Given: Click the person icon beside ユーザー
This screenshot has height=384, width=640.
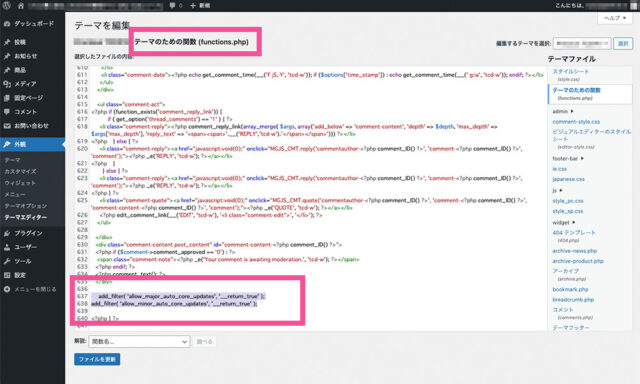Looking at the screenshot, I should coord(7,247).
